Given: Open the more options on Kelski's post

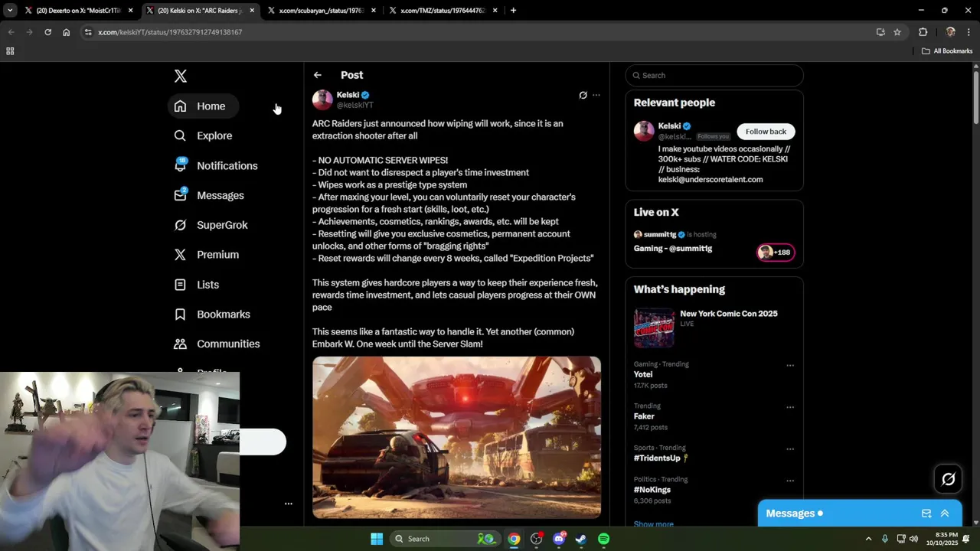Looking at the screenshot, I should pyautogui.click(x=596, y=96).
